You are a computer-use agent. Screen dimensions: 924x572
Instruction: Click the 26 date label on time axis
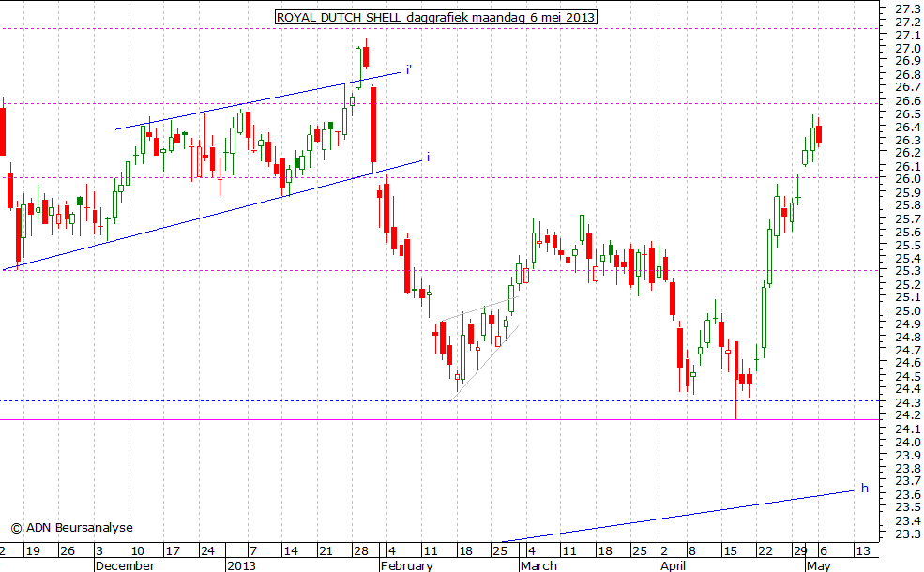click(x=68, y=551)
